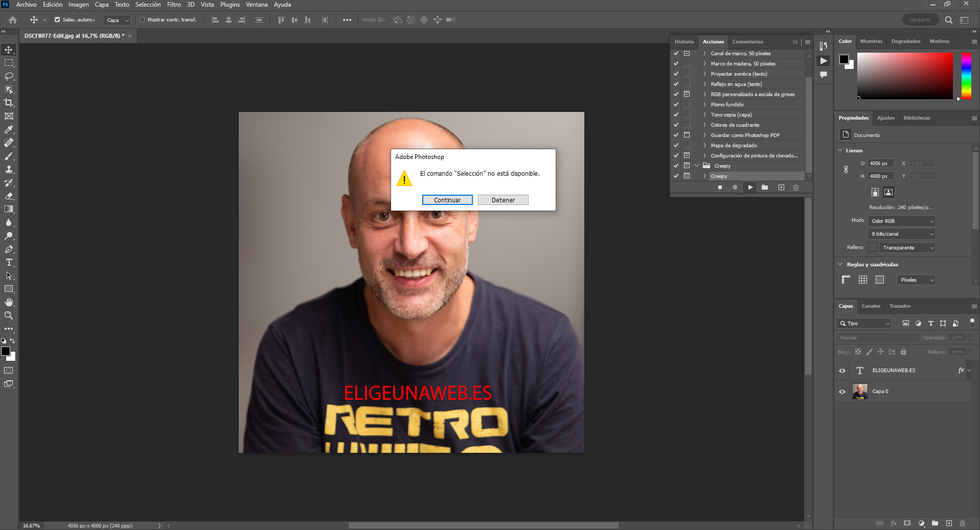Toggle visibility of Capa 0 layer

[x=842, y=391]
